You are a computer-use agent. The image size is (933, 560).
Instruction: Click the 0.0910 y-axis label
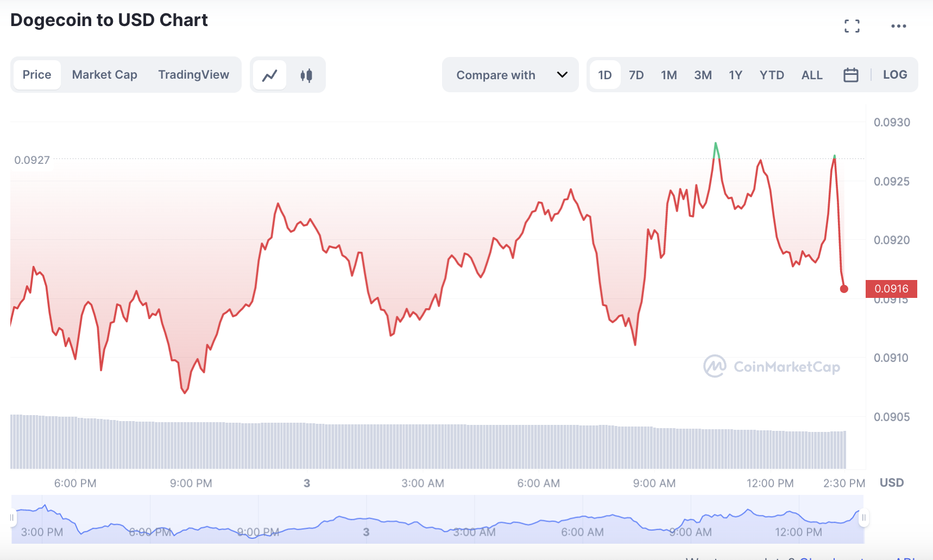[x=891, y=358]
